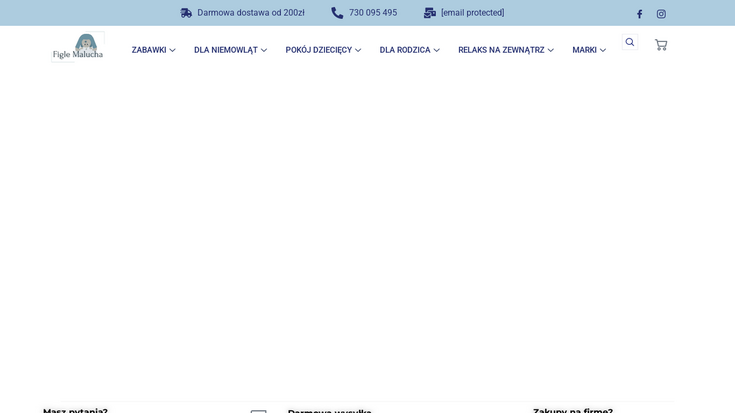Open the Marki menu item
735x413 pixels.
(584, 50)
